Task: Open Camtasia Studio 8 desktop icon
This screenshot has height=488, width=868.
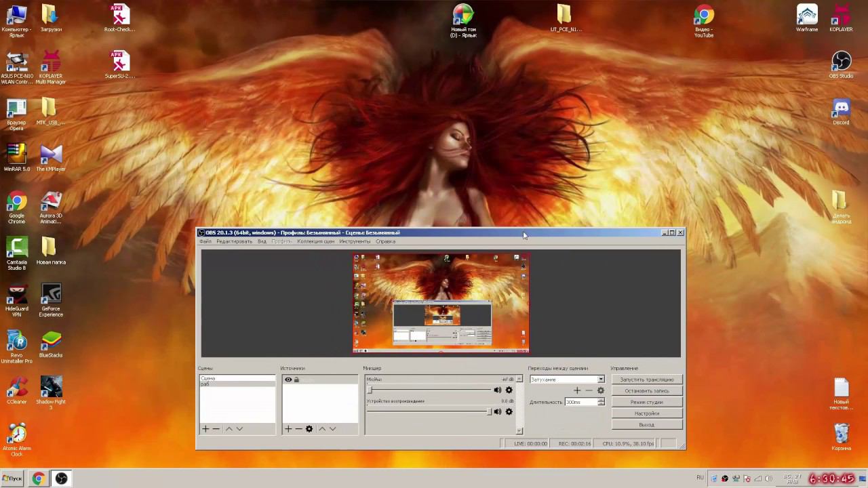Action: click(17, 253)
